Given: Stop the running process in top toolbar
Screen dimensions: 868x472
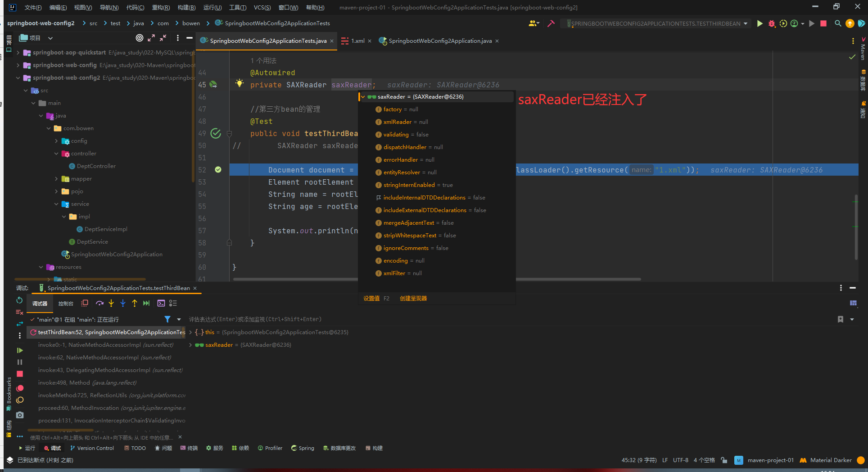Looking at the screenshot, I should [x=823, y=23].
